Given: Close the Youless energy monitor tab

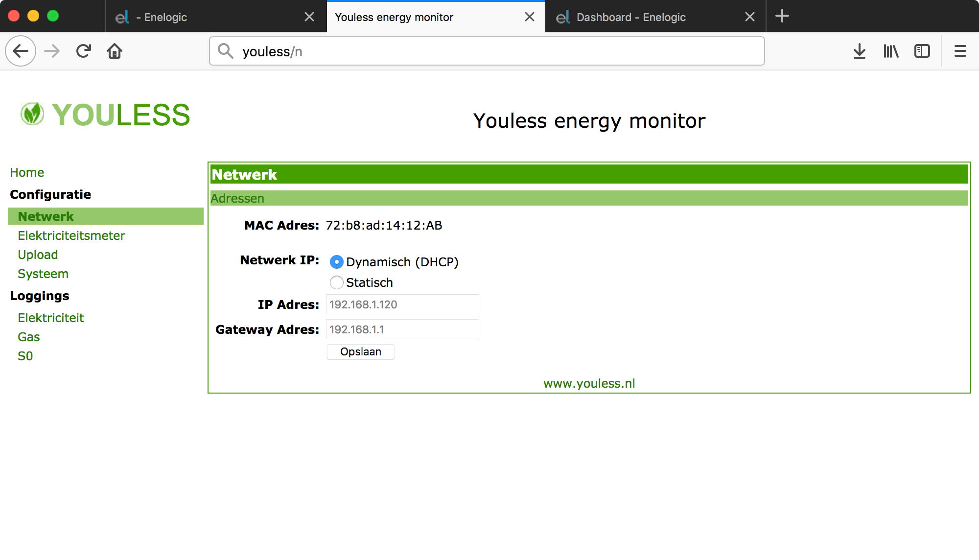Looking at the screenshot, I should [530, 17].
